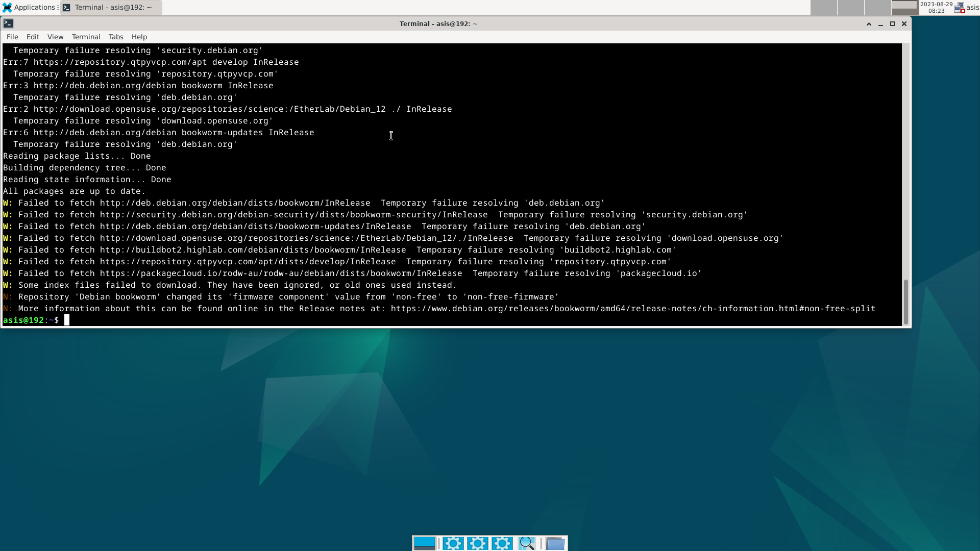The height and width of the screenshot is (551, 980).
Task: Click 'Reading state information... Done' line
Action: (x=87, y=180)
